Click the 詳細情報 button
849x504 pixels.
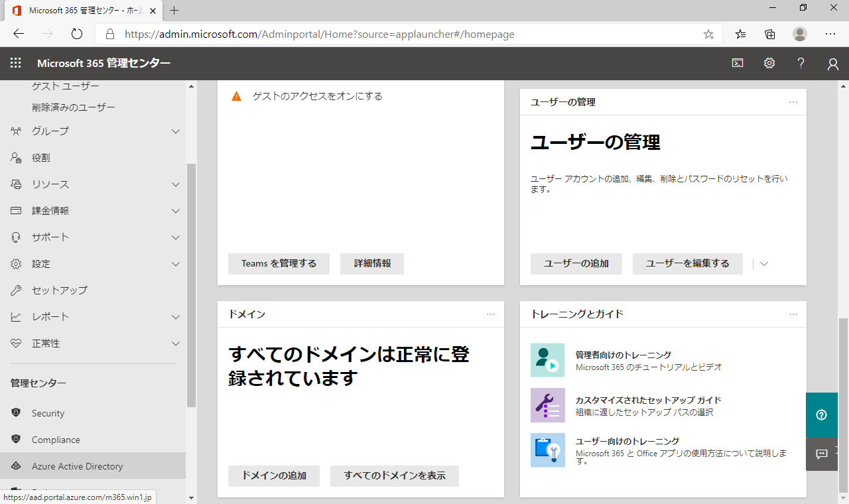point(372,264)
